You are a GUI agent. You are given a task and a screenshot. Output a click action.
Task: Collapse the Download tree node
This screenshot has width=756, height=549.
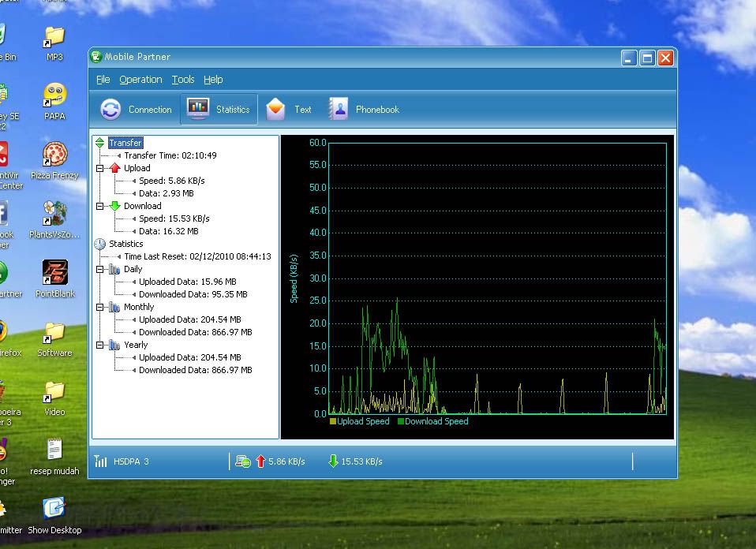pos(99,207)
